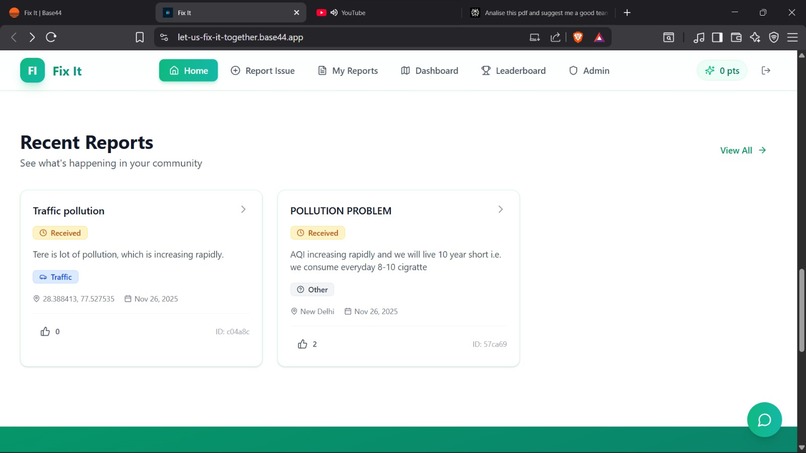Screen dimensions: 806x453
Task: Reload the current page
Action: click(x=51, y=37)
